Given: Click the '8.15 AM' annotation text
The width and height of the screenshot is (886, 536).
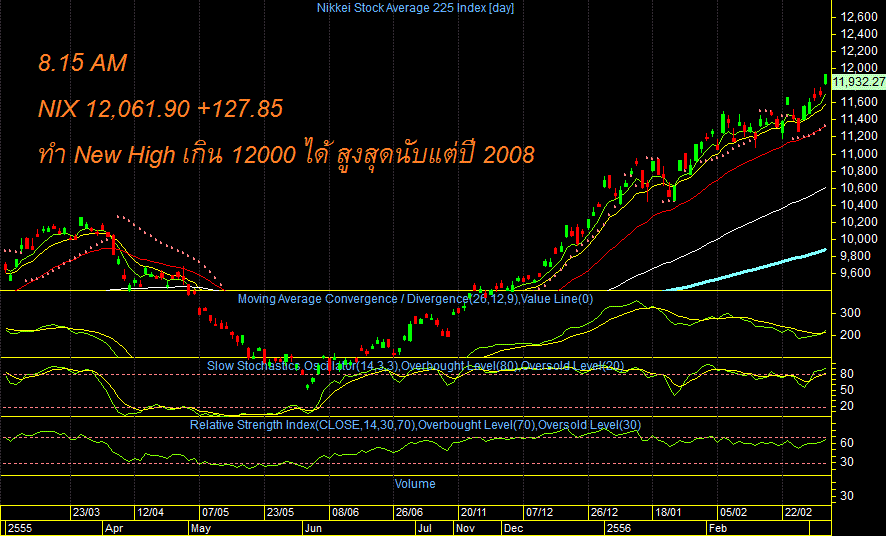Looking at the screenshot, I should click(x=82, y=63).
